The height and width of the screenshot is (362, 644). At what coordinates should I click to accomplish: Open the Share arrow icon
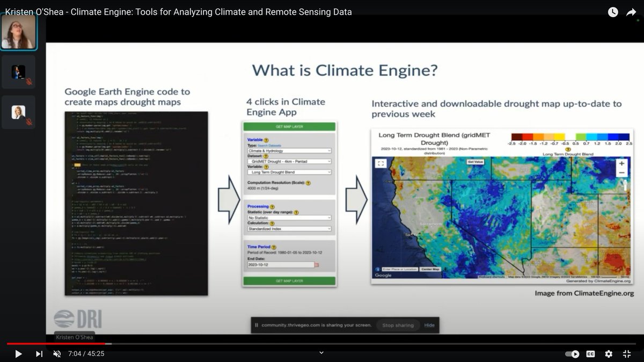pyautogui.click(x=631, y=12)
